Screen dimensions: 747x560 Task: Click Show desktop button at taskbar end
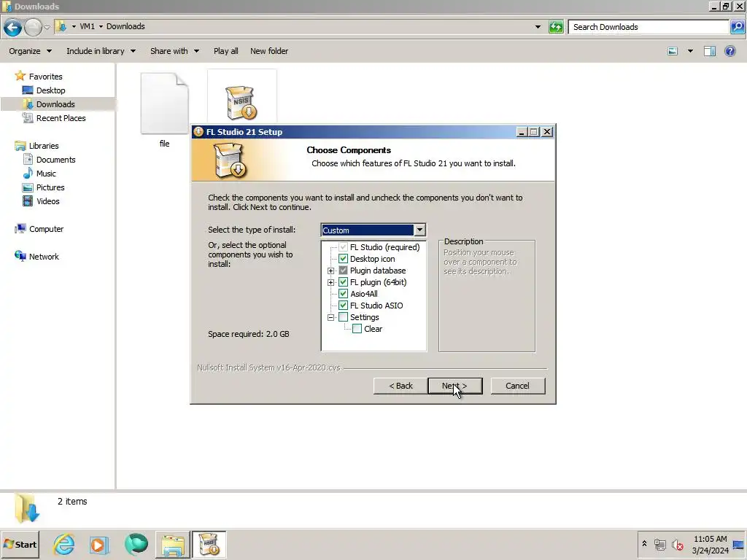click(x=739, y=545)
